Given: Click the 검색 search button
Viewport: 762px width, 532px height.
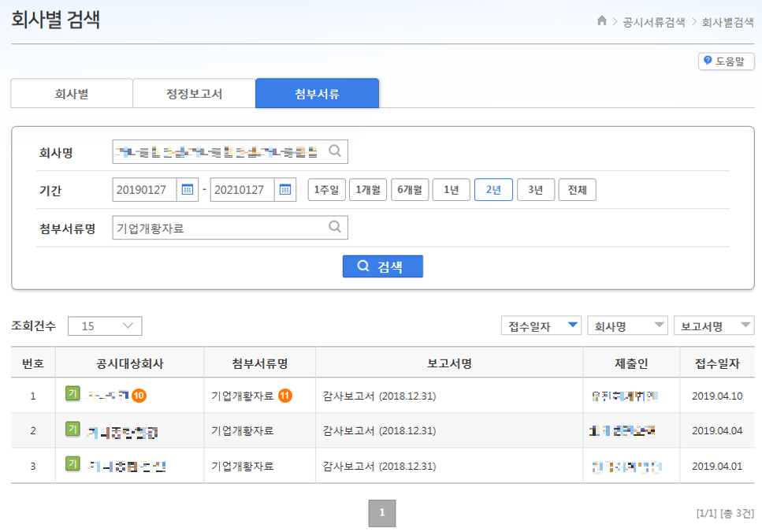Looking at the screenshot, I should tap(382, 266).
